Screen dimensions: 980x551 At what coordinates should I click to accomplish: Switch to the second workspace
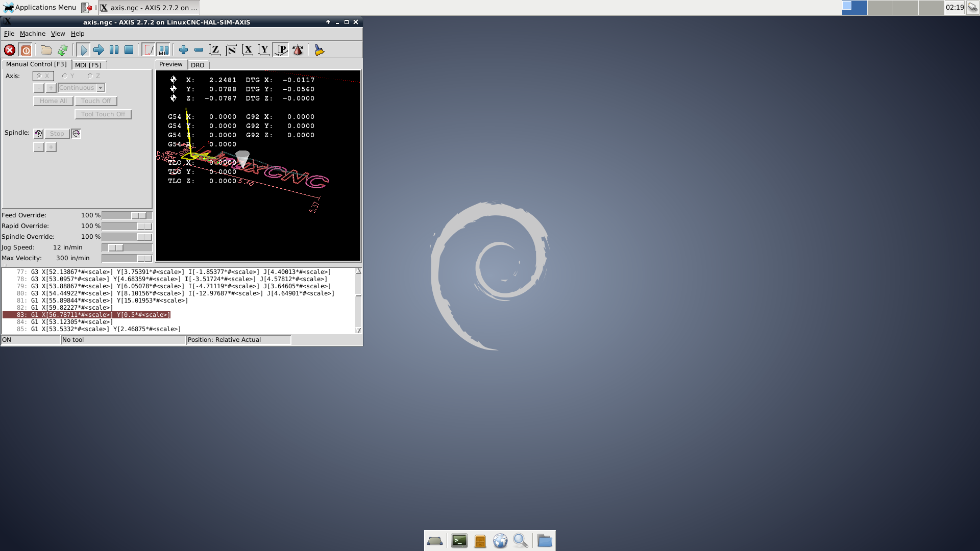(x=880, y=8)
